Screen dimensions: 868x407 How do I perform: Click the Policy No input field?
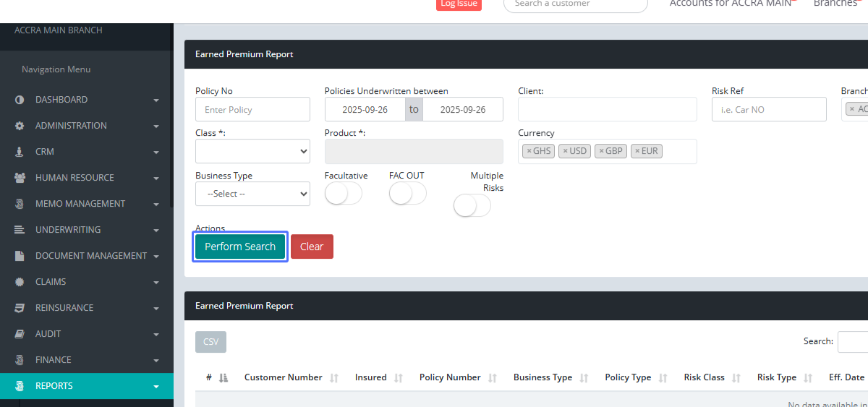click(x=252, y=110)
